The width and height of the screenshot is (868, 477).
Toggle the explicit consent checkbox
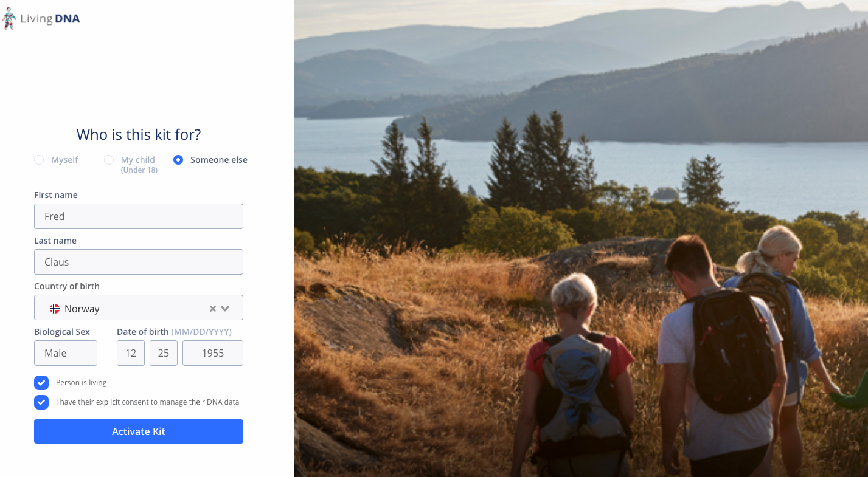[x=41, y=402]
